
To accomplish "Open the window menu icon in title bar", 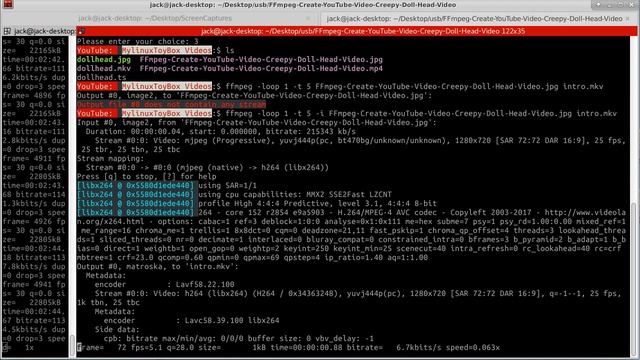I will click(x=8, y=4).
